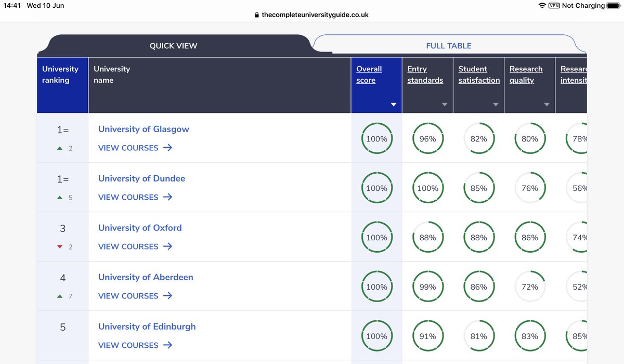Open University of Dundee link
624x364 pixels.
(141, 178)
